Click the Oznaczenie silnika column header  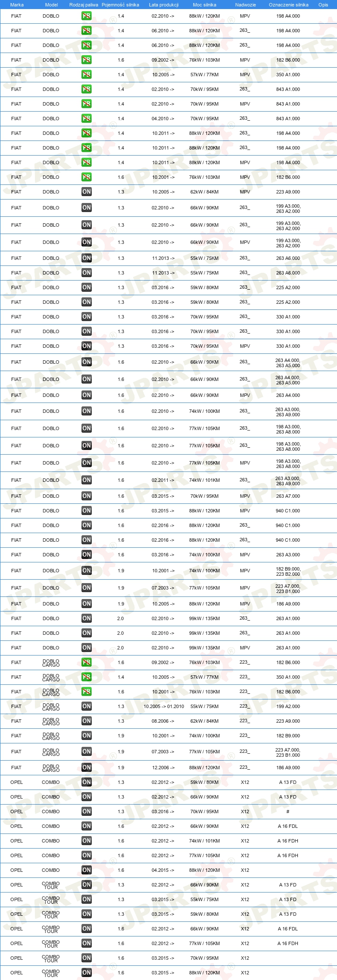coord(289,5)
